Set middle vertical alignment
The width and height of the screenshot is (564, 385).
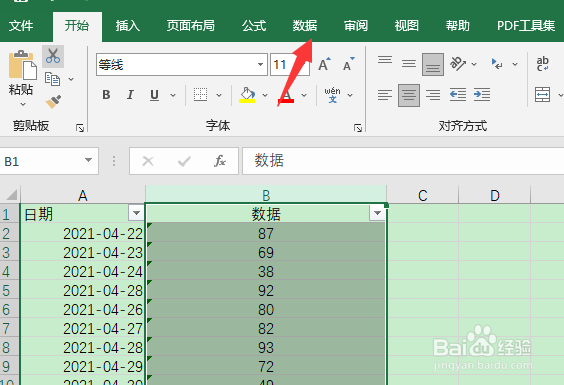tap(409, 64)
